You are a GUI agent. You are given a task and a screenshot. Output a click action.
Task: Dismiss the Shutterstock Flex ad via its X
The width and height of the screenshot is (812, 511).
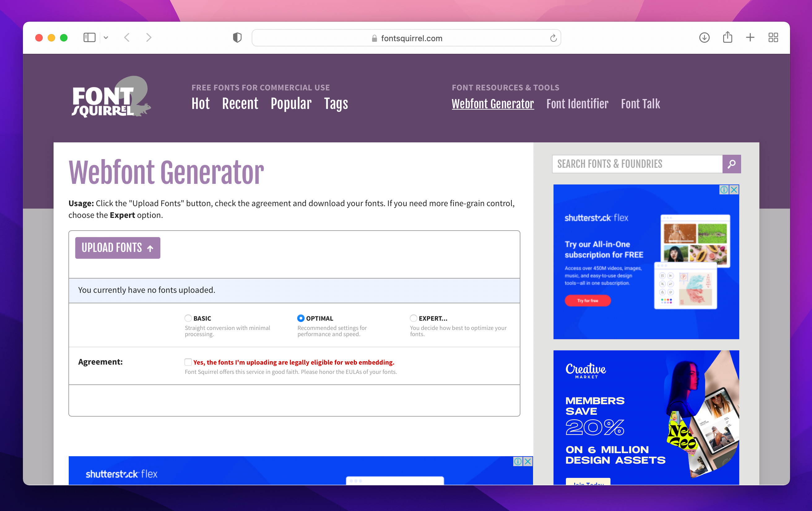click(734, 190)
